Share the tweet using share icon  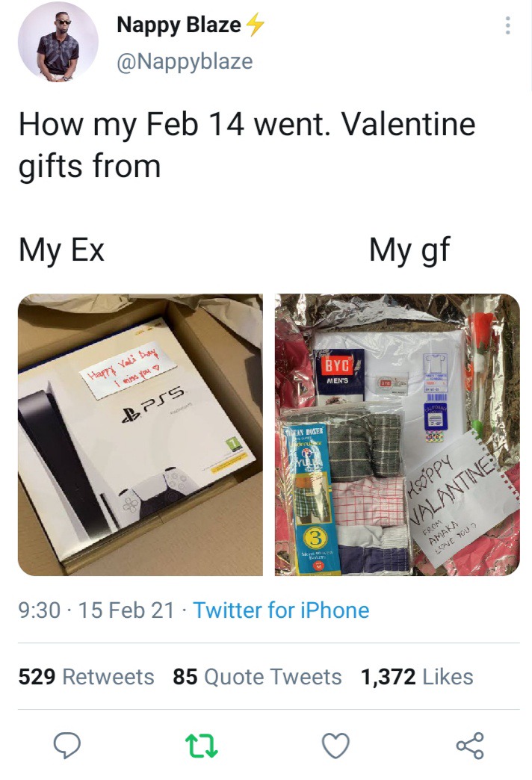470,745
